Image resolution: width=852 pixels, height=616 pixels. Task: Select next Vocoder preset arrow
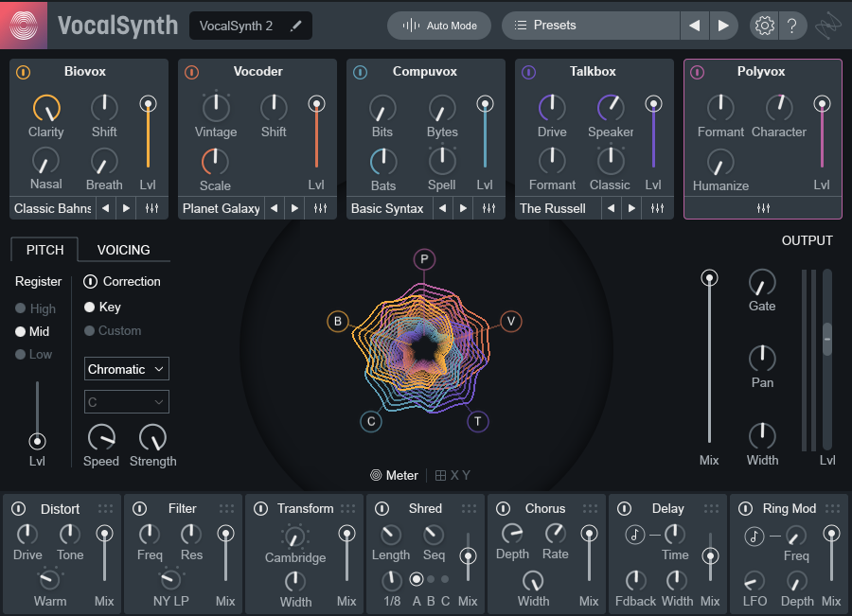(294, 208)
